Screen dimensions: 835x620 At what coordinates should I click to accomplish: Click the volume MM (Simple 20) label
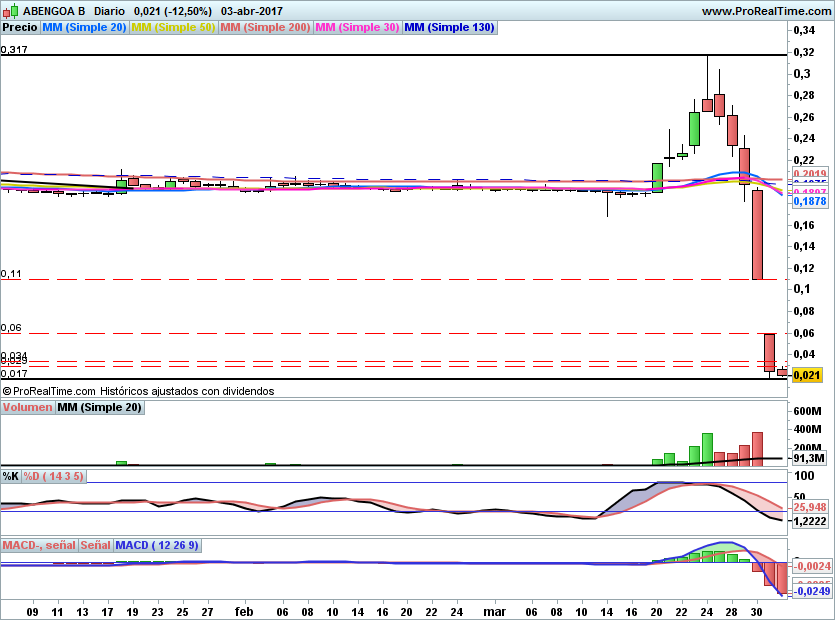point(100,407)
